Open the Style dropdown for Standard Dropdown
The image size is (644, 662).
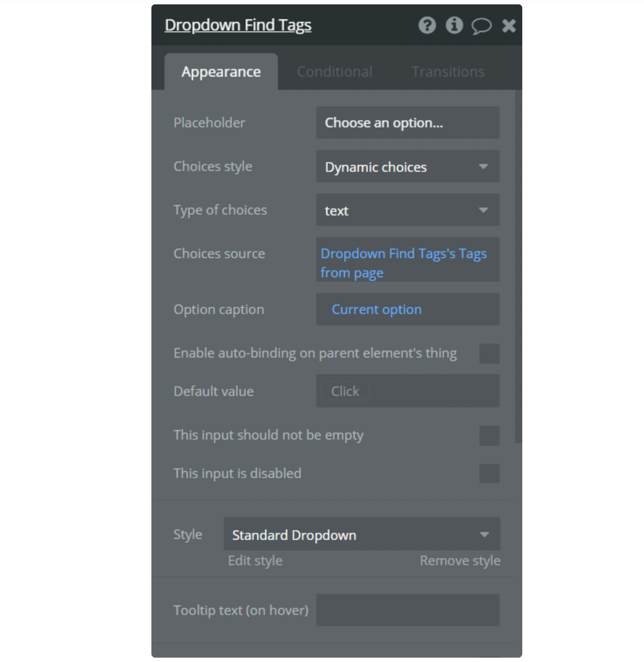[361, 535]
